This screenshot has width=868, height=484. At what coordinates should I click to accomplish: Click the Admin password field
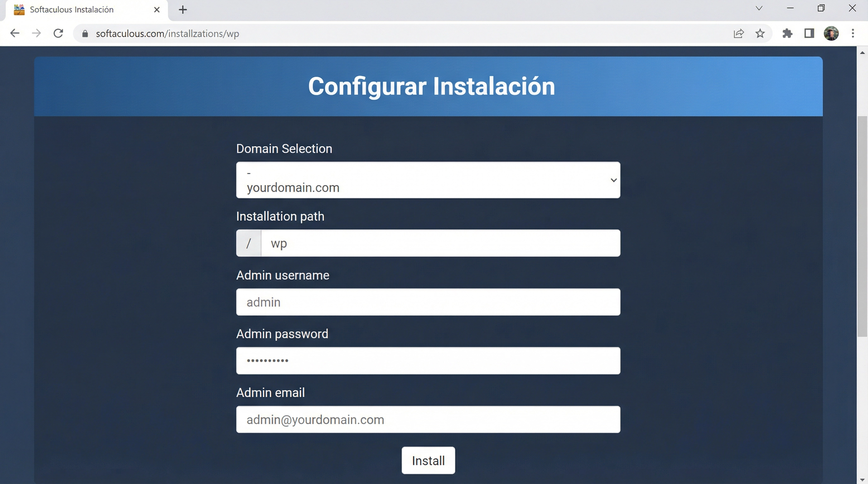(428, 360)
